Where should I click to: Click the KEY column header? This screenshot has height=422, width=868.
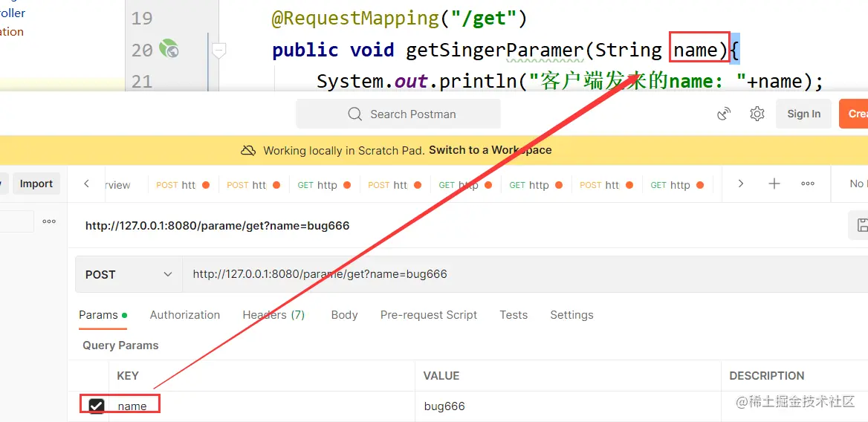click(x=128, y=375)
